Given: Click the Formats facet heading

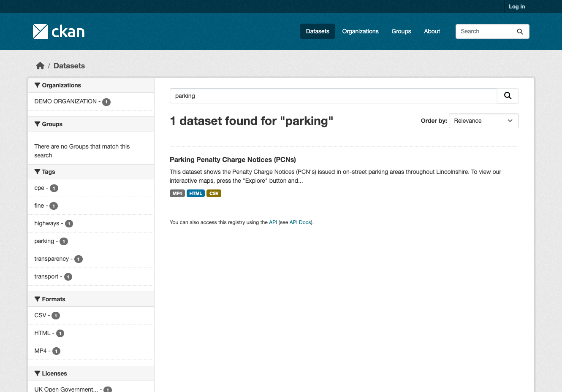Looking at the screenshot, I should pos(91,299).
